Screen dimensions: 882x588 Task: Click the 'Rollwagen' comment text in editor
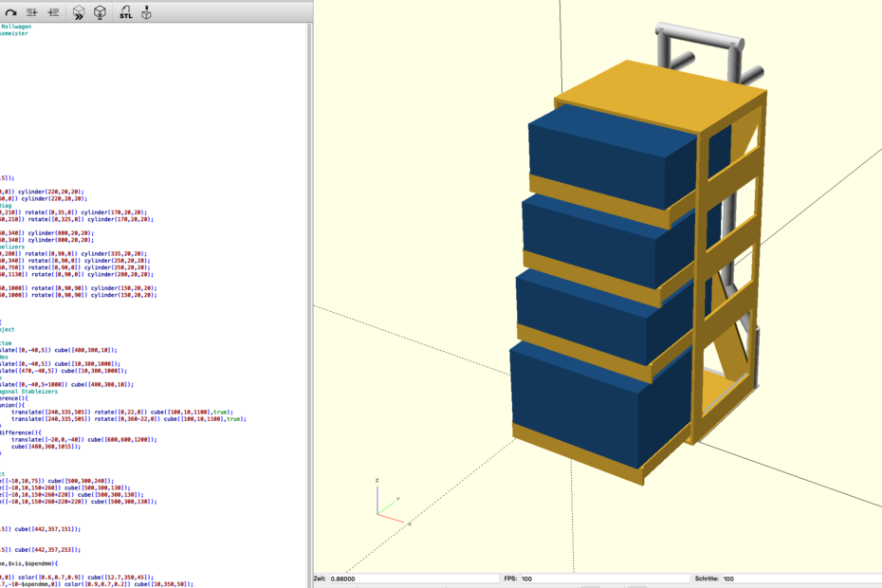(x=16, y=27)
